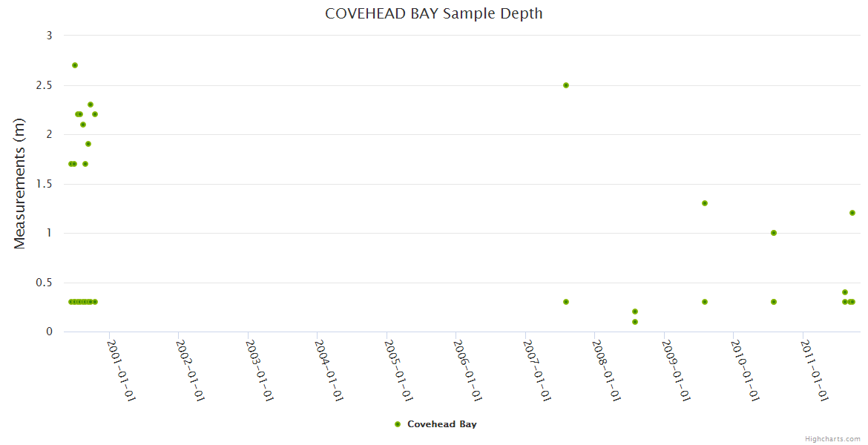Select the 0.3 m data point in 2009
Viewport: 868px width, 445px height.
click(x=705, y=302)
